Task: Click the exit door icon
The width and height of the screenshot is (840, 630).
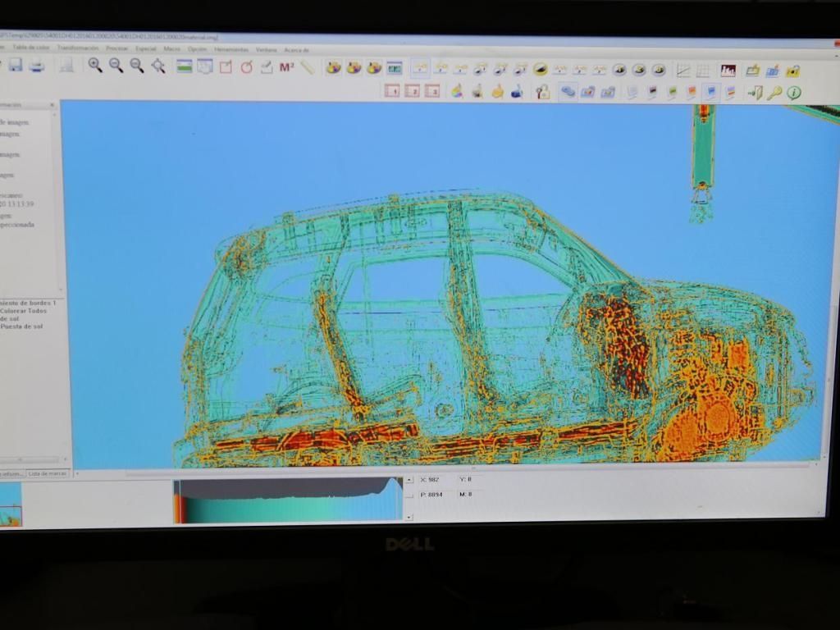Action: (x=755, y=93)
